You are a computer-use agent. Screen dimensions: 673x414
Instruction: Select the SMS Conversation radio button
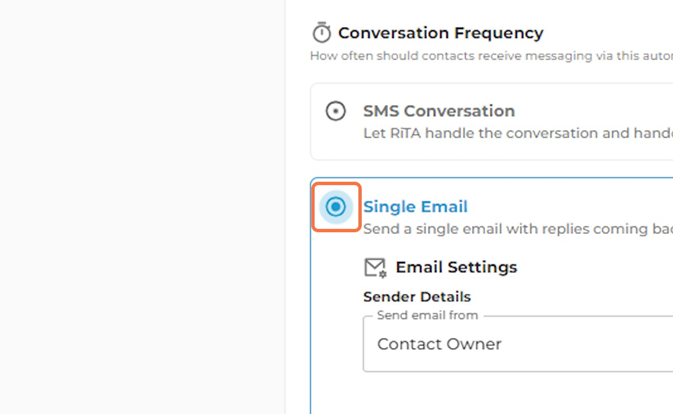coord(336,111)
